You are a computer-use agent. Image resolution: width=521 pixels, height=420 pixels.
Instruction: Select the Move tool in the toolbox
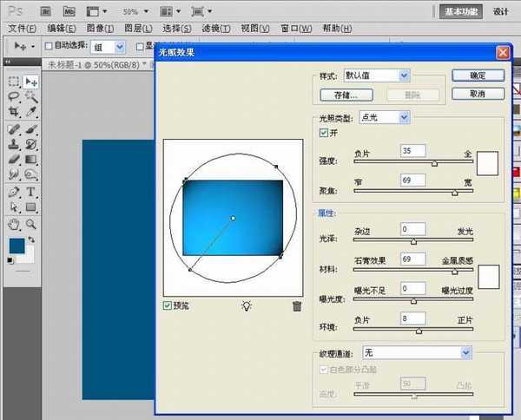click(31, 82)
